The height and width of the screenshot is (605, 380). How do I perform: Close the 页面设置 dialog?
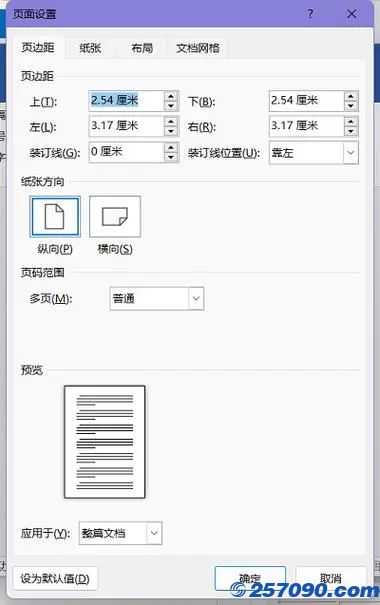coord(351,14)
